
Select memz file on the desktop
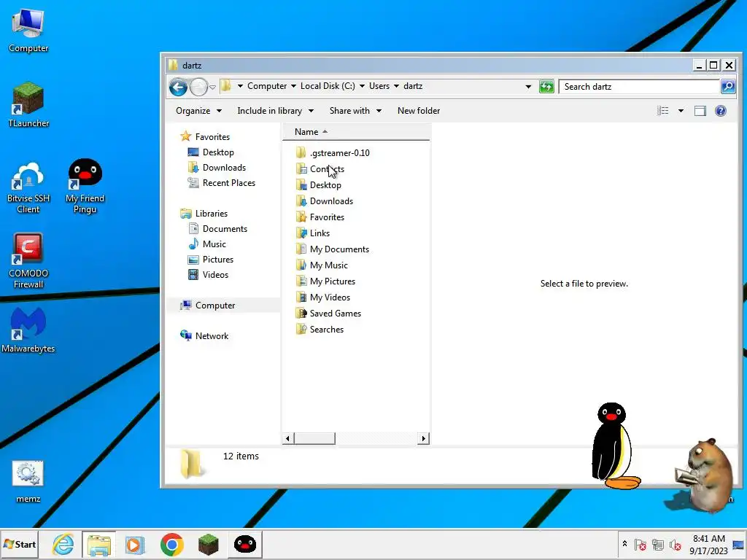pos(28,481)
